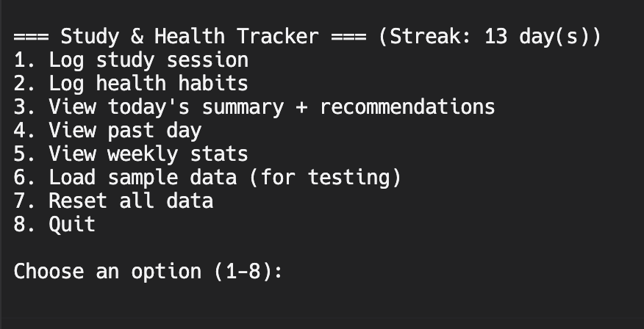Image resolution: width=644 pixels, height=329 pixels.
Task: Click the "Study & Health Tracker" title text
Action: [190, 37]
